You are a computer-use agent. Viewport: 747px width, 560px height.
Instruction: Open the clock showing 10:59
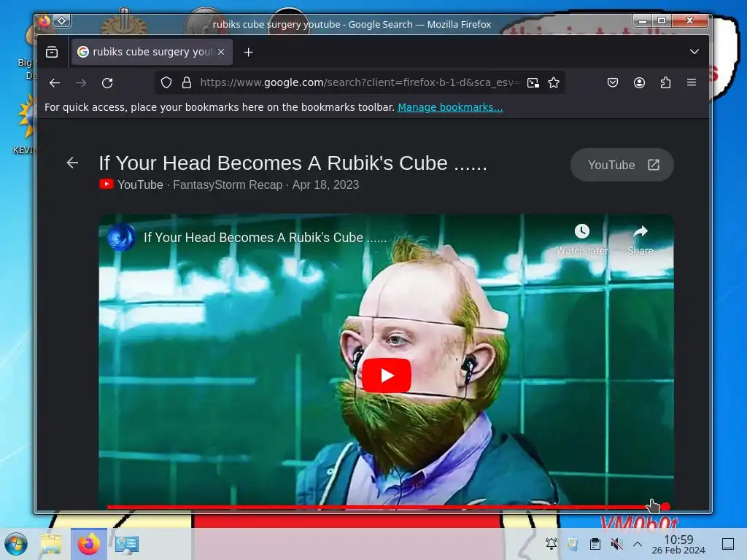click(x=678, y=544)
